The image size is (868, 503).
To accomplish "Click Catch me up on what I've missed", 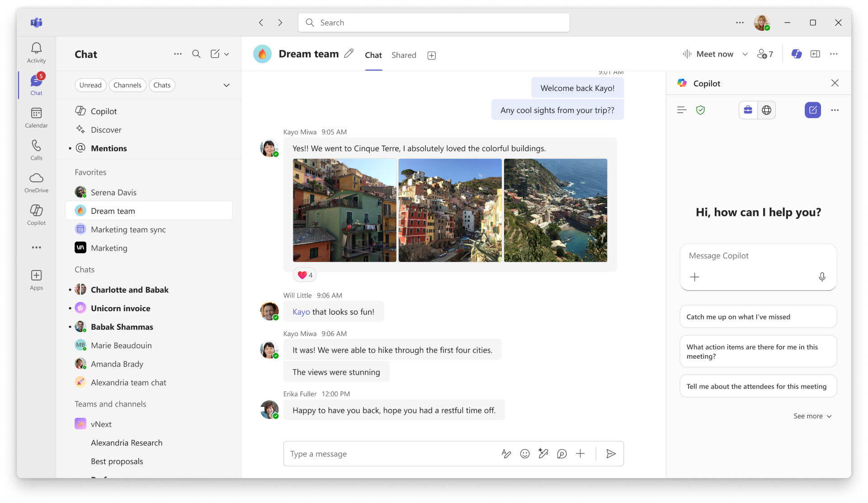I will click(758, 317).
